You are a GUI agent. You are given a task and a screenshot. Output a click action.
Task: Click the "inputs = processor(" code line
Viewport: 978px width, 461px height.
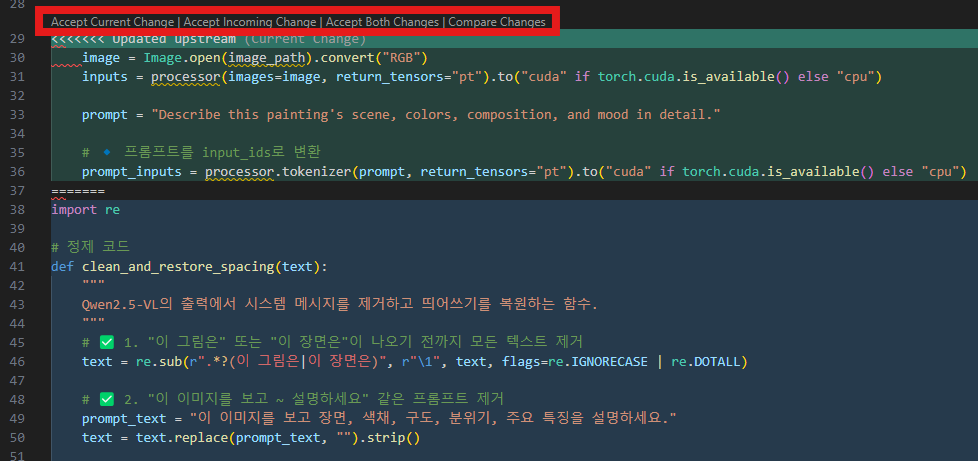pyautogui.click(x=482, y=77)
